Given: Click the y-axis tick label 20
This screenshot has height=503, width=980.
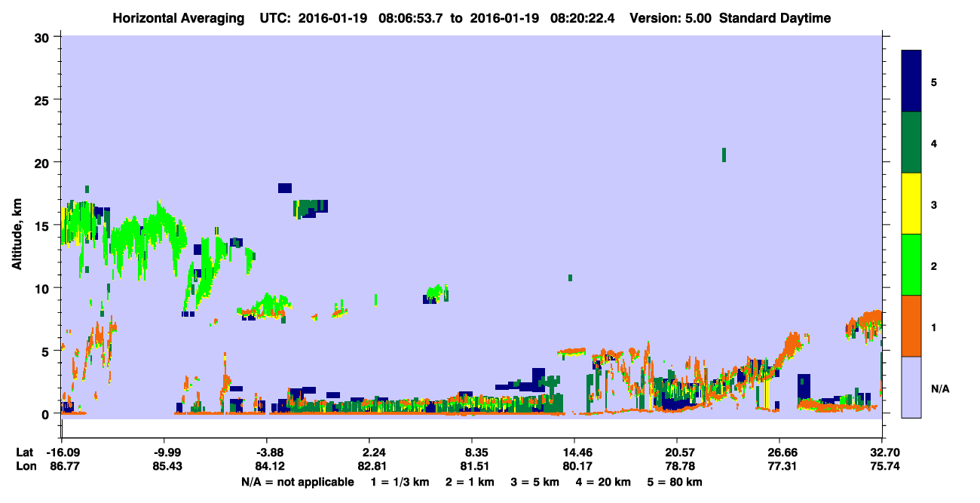Looking at the screenshot, I should [x=44, y=162].
